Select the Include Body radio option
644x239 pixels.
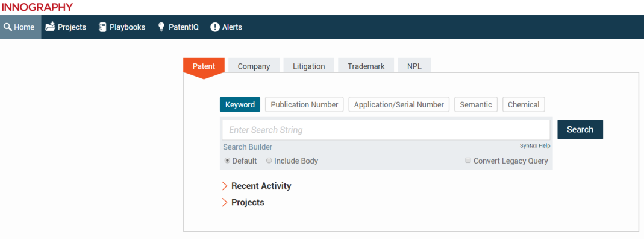point(269,161)
